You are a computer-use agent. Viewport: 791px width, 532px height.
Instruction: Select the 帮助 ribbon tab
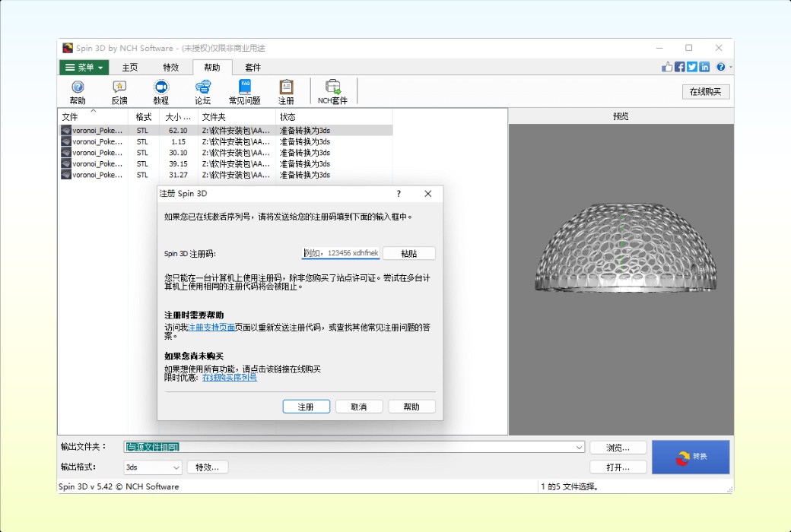click(212, 67)
